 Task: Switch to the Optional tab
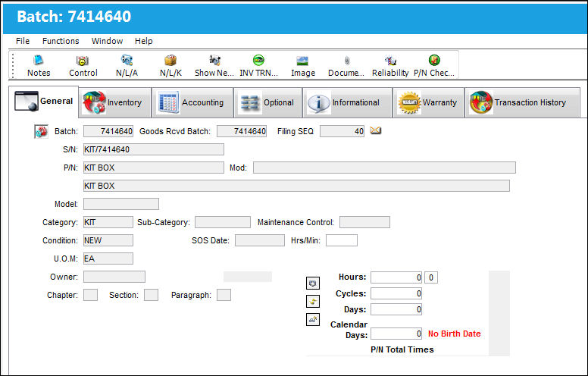(x=267, y=102)
